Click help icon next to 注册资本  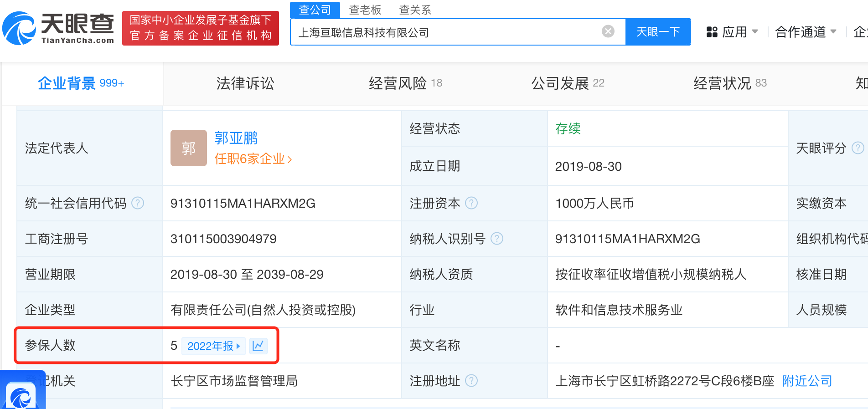point(471,203)
